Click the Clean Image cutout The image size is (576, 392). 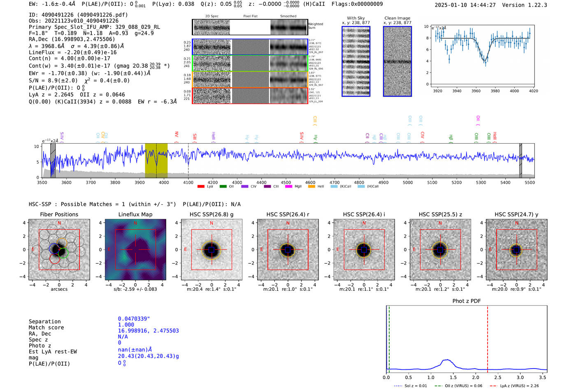[397, 61]
